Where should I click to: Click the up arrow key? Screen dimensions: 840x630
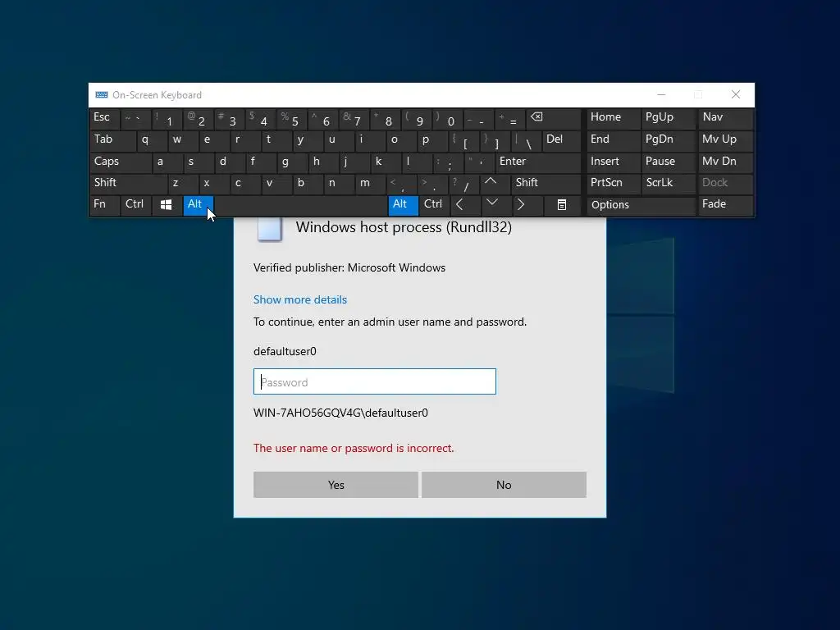pyautogui.click(x=496, y=184)
